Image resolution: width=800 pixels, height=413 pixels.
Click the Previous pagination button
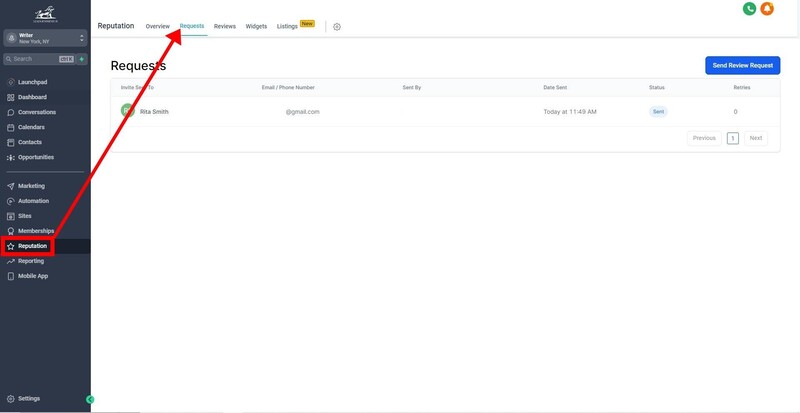click(704, 138)
